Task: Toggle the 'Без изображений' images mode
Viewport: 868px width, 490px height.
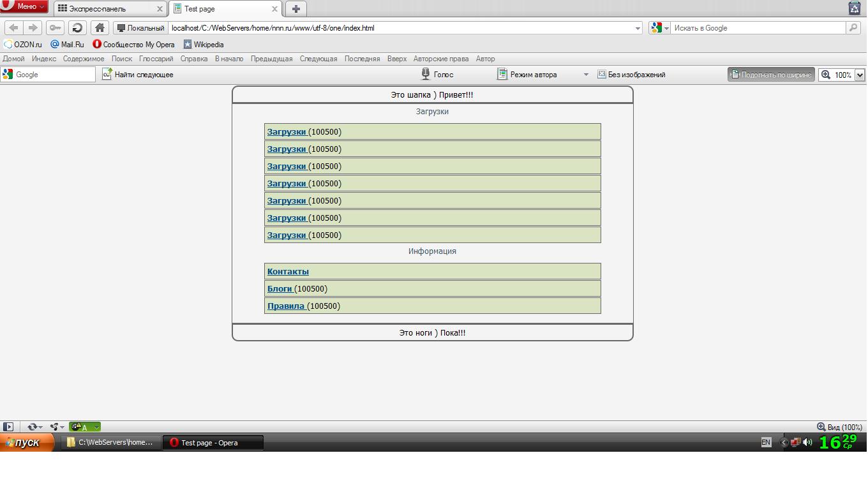Action: [x=631, y=75]
